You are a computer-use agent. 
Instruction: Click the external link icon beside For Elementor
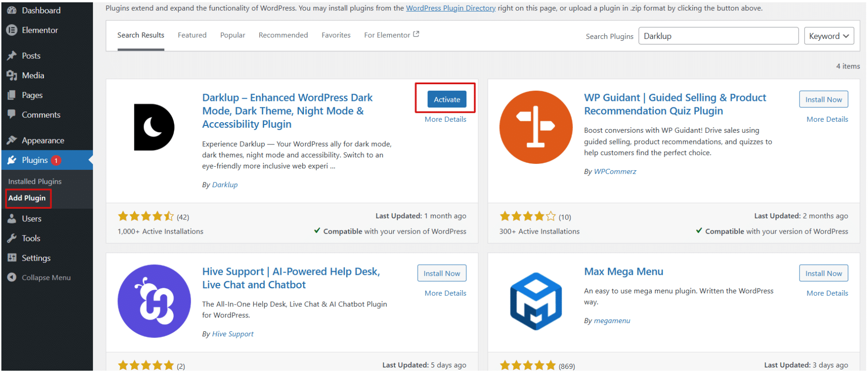pos(416,34)
